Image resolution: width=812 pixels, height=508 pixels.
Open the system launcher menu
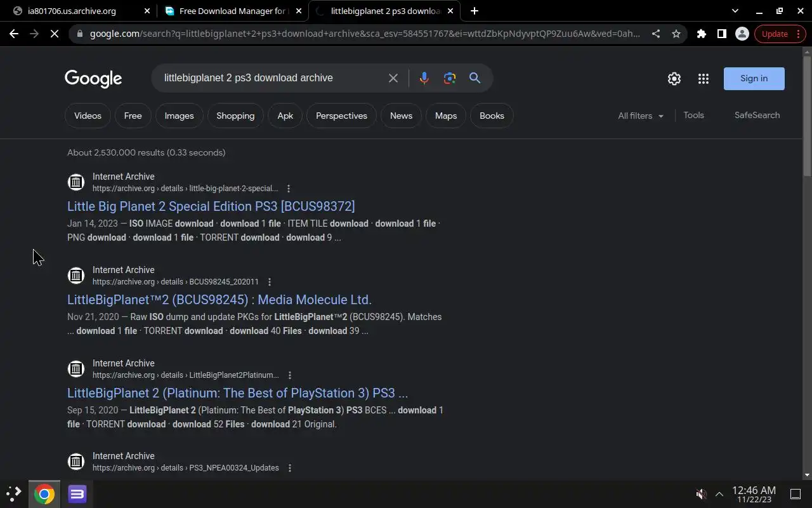pos(14,493)
